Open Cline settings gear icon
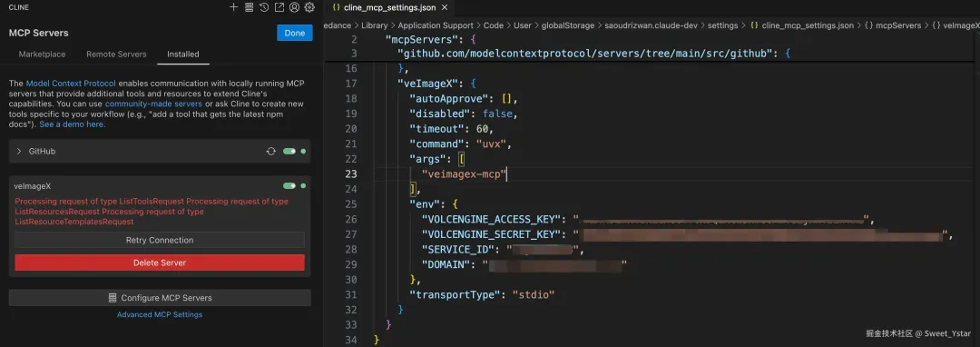The width and height of the screenshot is (980, 347). [x=309, y=7]
